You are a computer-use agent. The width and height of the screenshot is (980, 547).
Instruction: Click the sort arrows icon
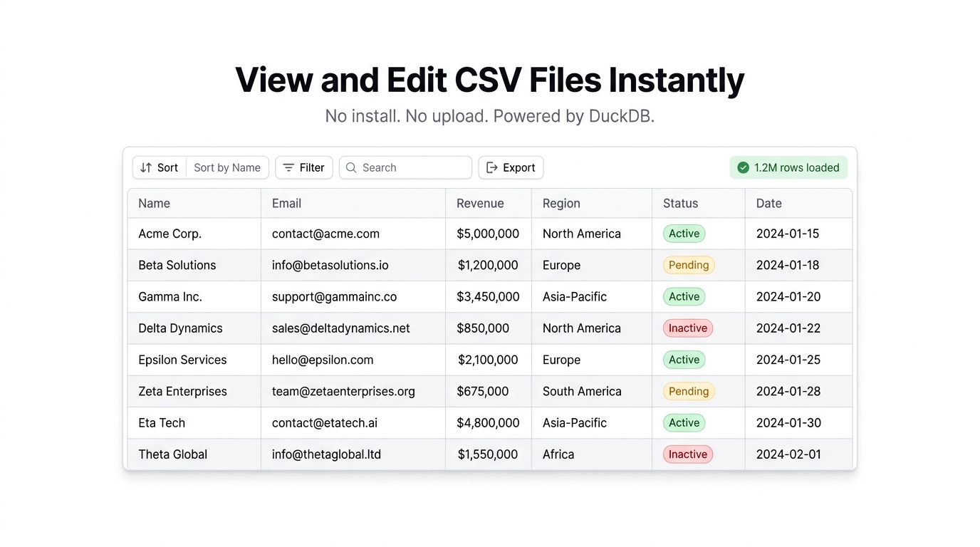[146, 168]
